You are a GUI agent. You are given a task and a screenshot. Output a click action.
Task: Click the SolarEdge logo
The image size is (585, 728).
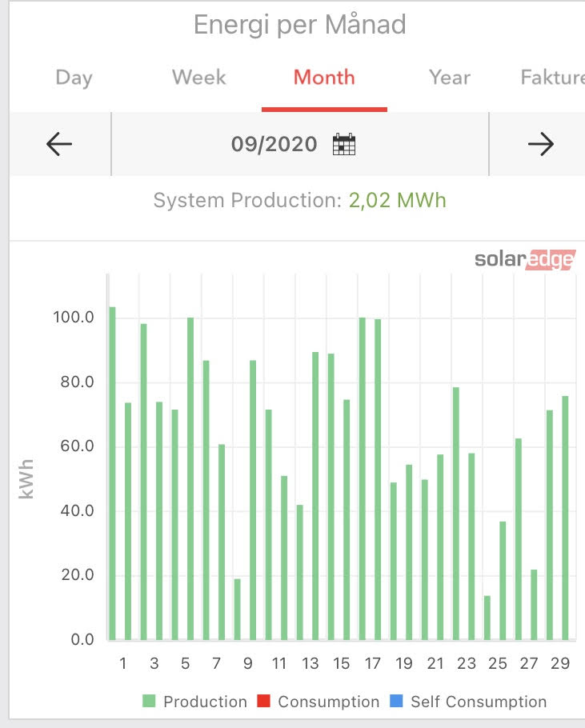(x=524, y=260)
